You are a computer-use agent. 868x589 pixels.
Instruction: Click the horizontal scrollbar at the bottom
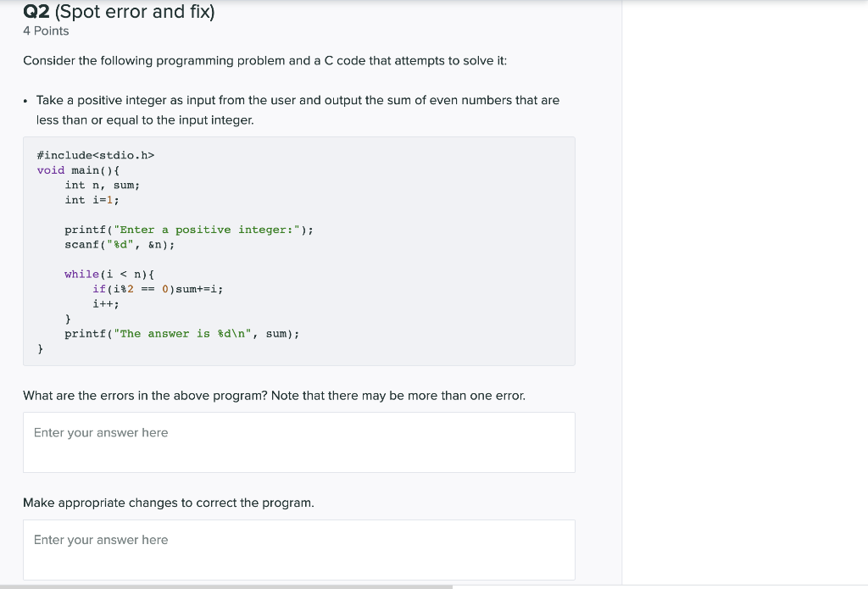coord(225,586)
